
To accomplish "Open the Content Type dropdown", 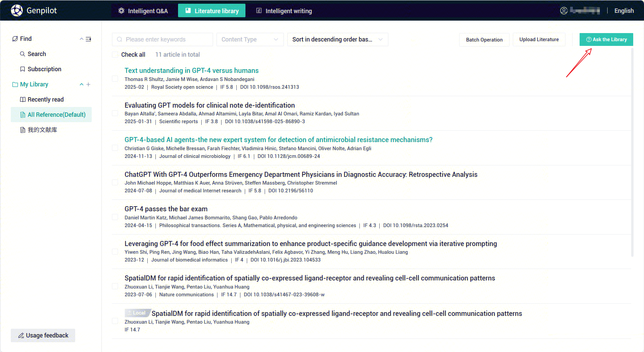I will click(250, 39).
